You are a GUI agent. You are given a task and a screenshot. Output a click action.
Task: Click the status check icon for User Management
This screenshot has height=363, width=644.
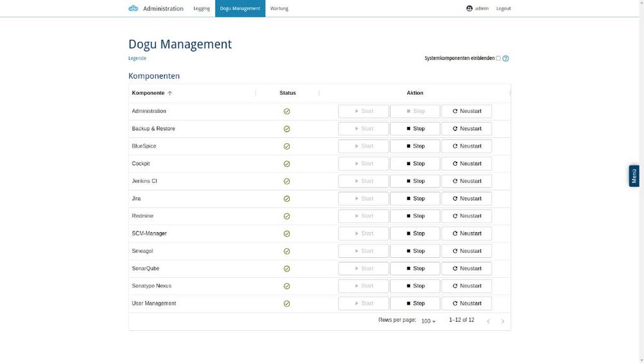(287, 304)
